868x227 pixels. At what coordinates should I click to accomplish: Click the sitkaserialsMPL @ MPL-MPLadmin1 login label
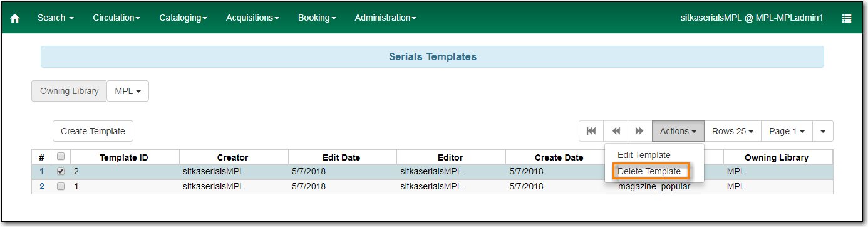coord(752,18)
